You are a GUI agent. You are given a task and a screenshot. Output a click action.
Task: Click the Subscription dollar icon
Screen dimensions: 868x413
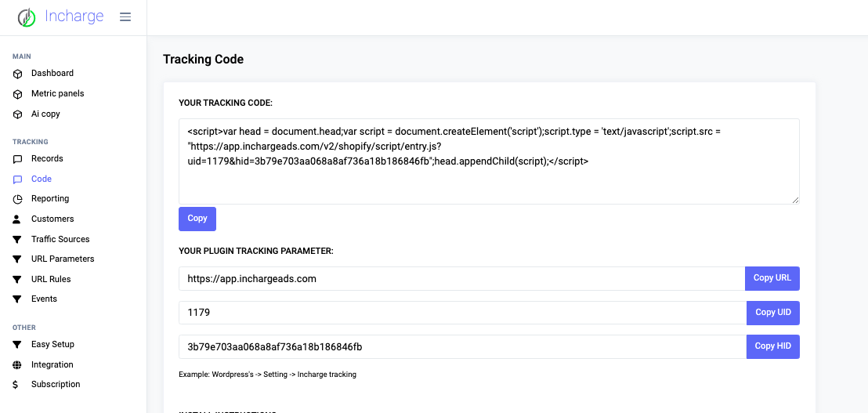coord(16,384)
